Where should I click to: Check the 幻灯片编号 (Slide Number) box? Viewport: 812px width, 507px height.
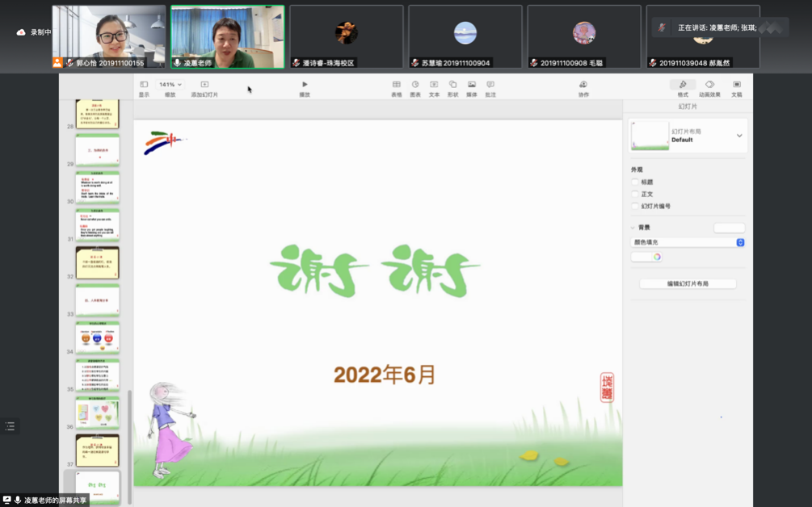pyautogui.click(x=635, y=207)
